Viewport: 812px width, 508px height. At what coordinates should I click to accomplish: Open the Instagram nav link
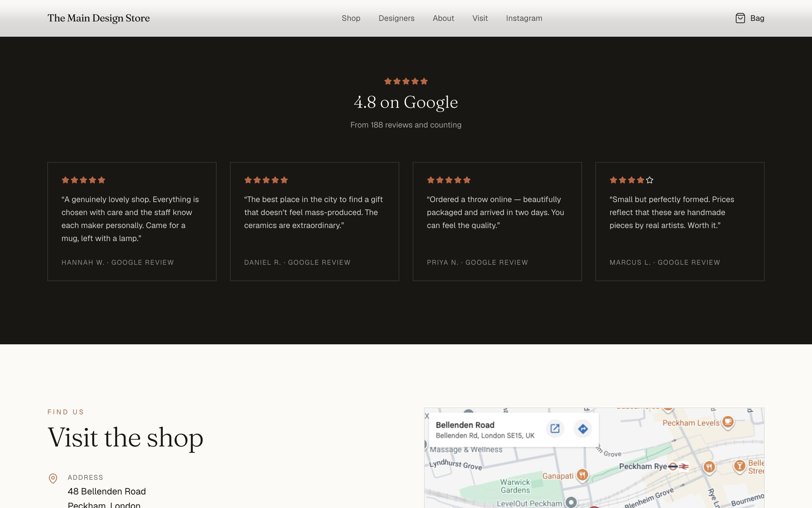point(524,18)
